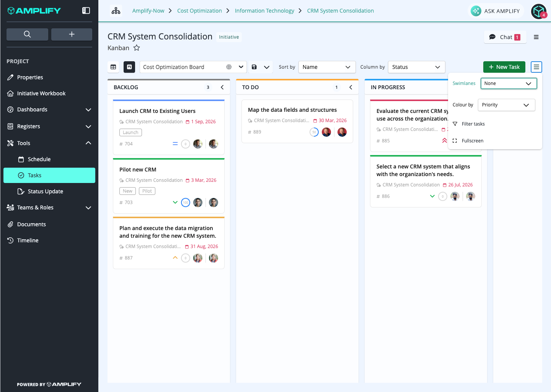Click progress circle on Pilot new CRM card
The width and height of the screenshot is (551, 392).
[186, 203]
